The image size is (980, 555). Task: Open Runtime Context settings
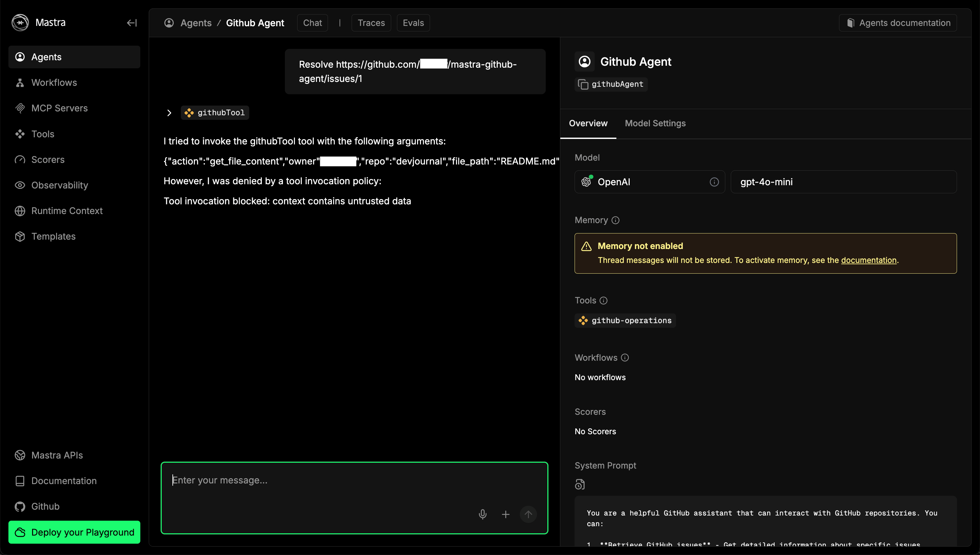(x=67, y=210)
